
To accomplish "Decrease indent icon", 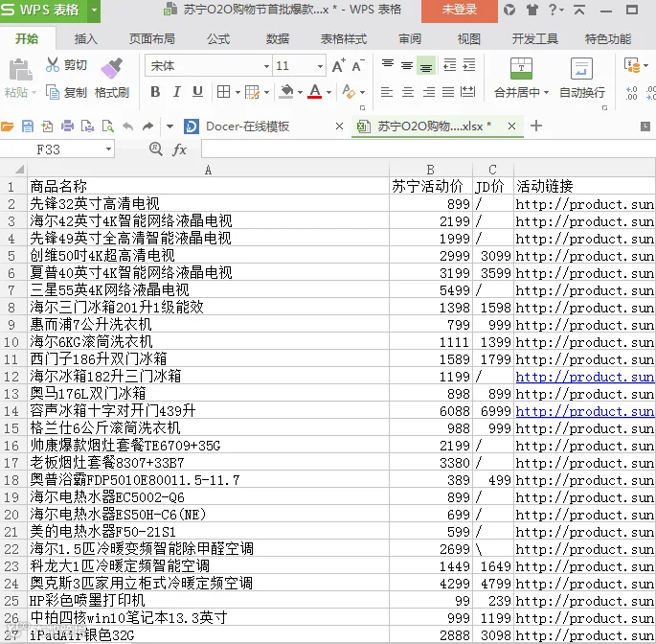I will coord(449,65).
